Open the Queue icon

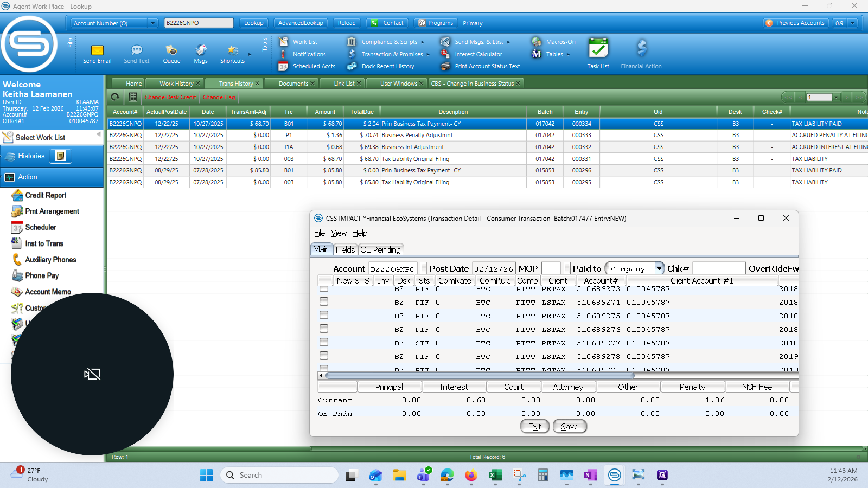[171, 50]
